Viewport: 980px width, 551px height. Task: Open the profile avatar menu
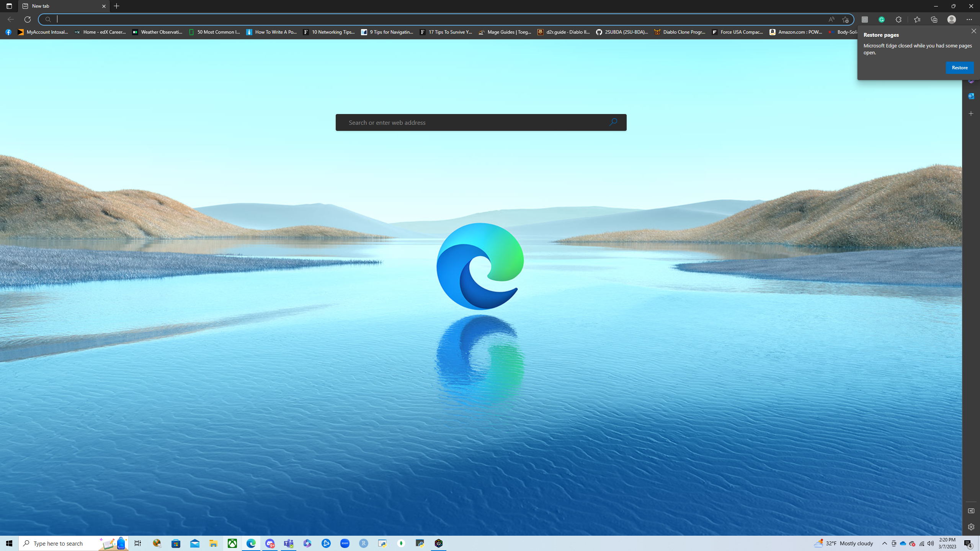tap(952, 20)
